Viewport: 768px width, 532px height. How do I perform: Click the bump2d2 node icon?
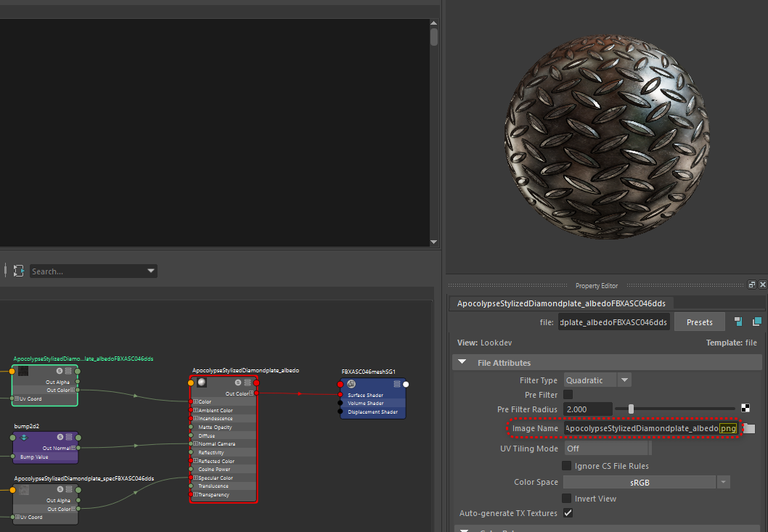pyautogui.click(x=24, y=438)
